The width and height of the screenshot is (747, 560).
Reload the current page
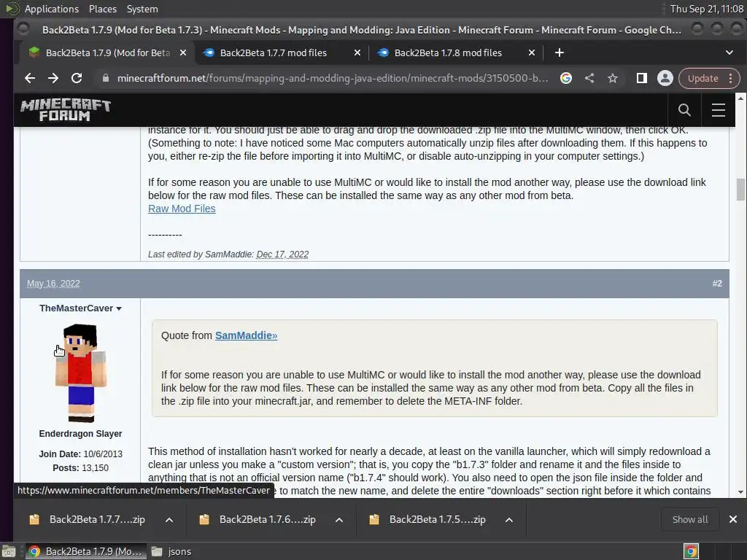pyautogui.click(x=77, y=78)
